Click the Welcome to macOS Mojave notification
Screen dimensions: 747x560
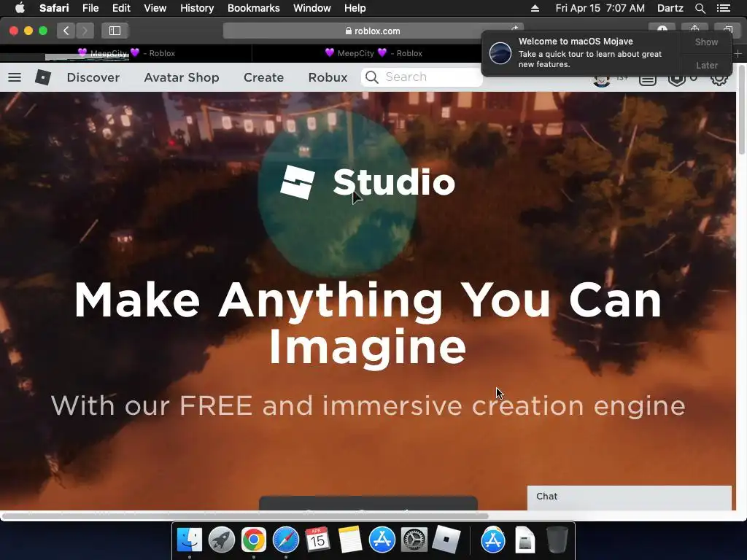pos(581,52)
